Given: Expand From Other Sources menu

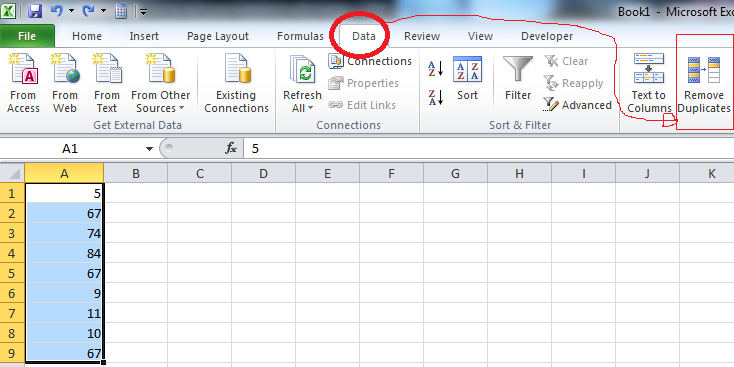Looking at the screenshot, I should coord(161,83).
